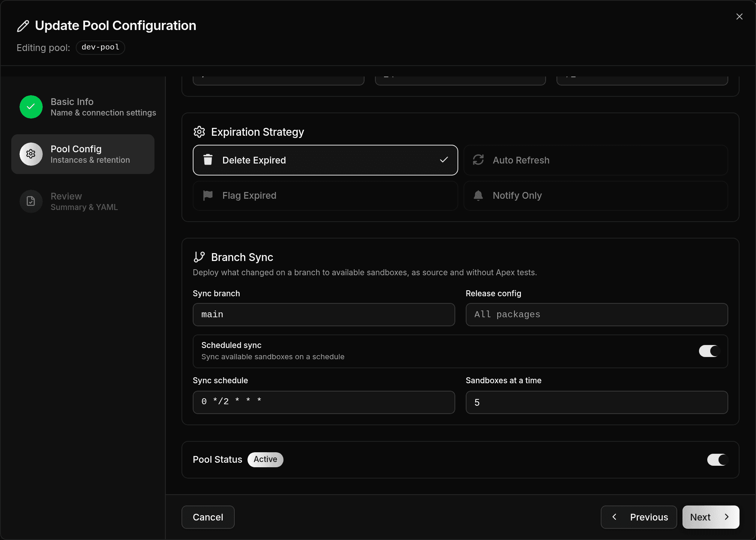This screenshot has height=540, width=756.
Task: Click the green checkmark Basic Info icon
Action: (31, 107)
